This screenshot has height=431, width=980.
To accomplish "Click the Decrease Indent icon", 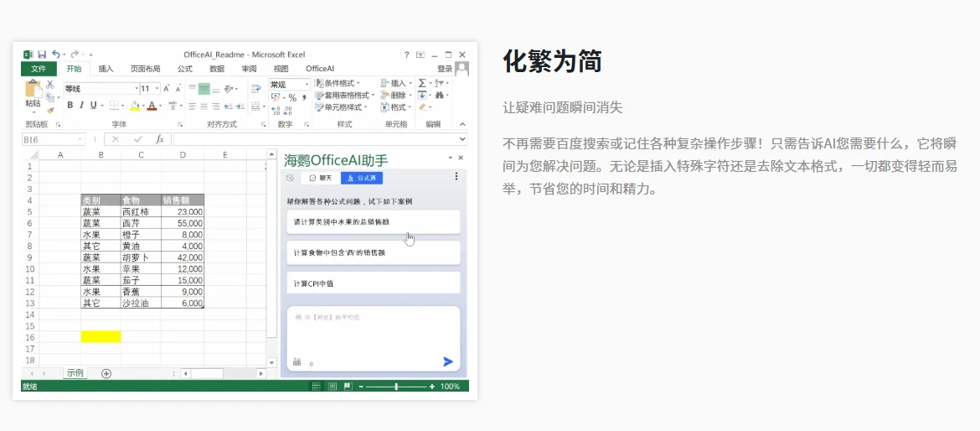I will 229,106.
